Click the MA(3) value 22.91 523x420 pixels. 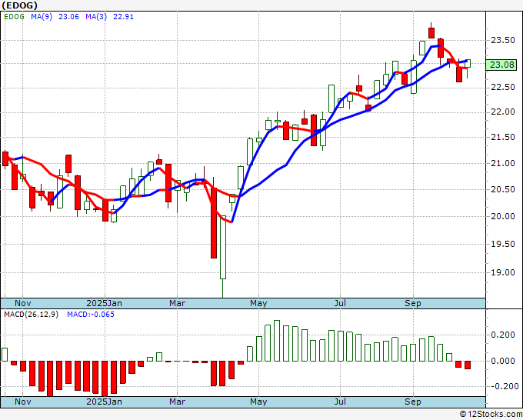[x=123, y=17]
